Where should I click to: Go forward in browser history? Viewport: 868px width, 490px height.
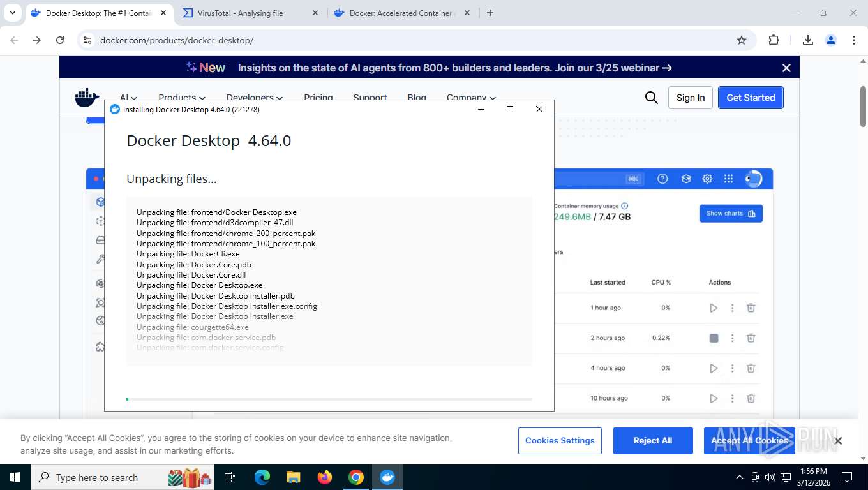click(x=37, y=40)
